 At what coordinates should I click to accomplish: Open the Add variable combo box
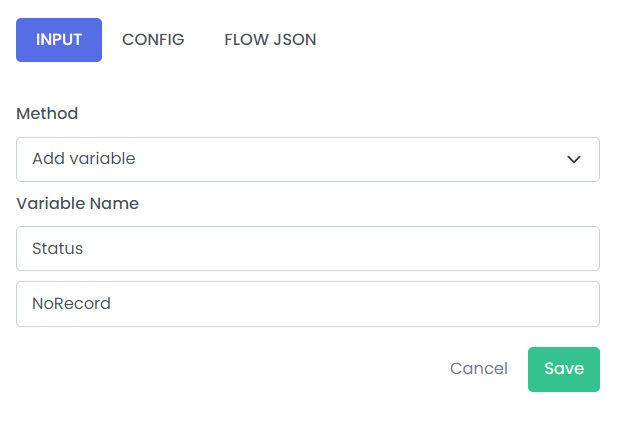pyautogui.click(x=308, y=159)
